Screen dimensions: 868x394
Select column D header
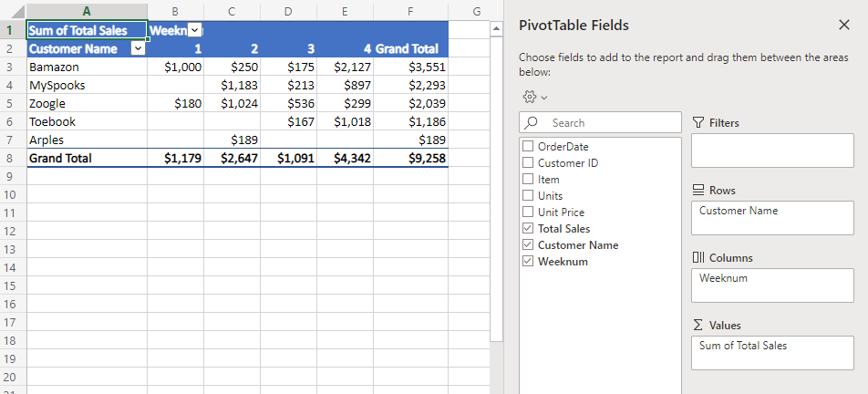(288, 11)
